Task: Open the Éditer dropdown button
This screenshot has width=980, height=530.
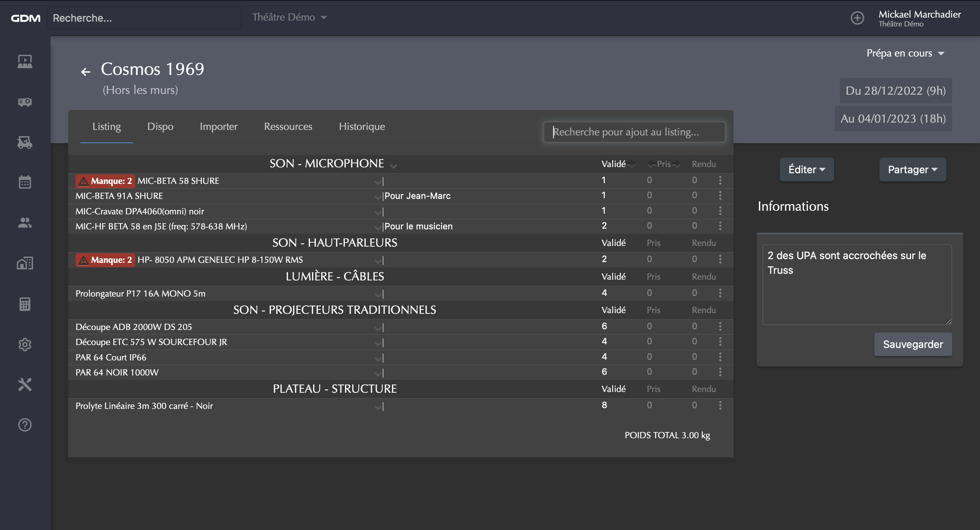Action: (806, 170)
